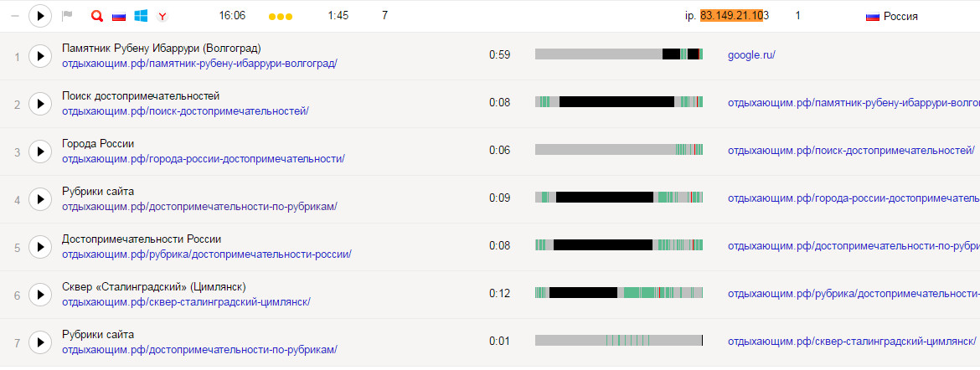The width and height of the screenshot is (980, 370).
Task: Click the gray flag icon
Action: click(x=68, y=16)
